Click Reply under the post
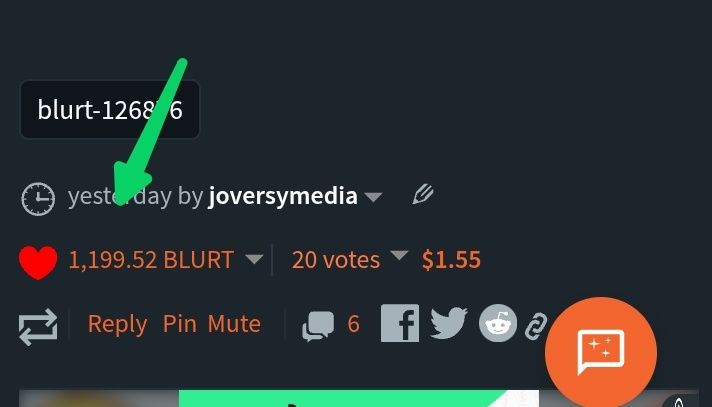Image resolution: width=712 pixels, height=407 pixels. pyautogui.click(x=117, y=324)
